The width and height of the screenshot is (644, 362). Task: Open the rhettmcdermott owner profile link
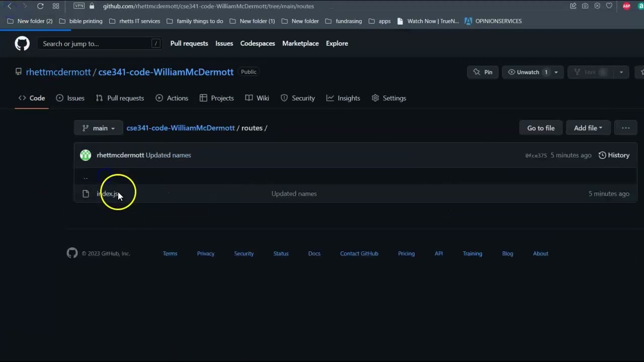click(58, 72)
